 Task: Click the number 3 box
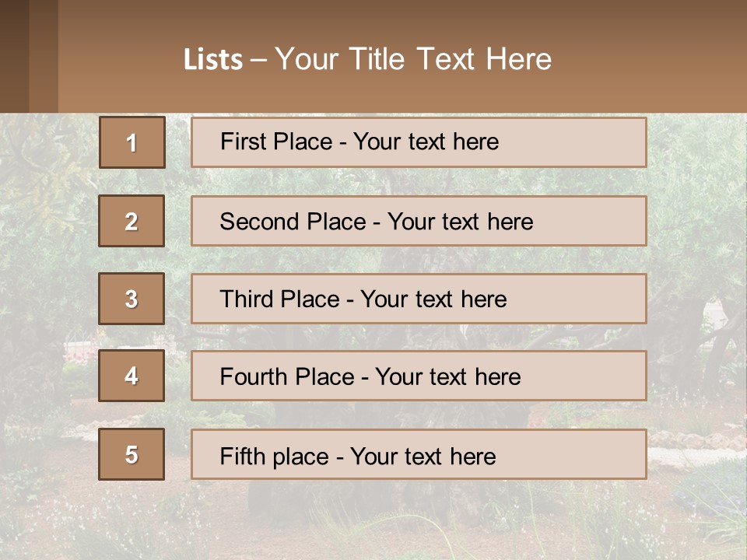pos(132,299)
